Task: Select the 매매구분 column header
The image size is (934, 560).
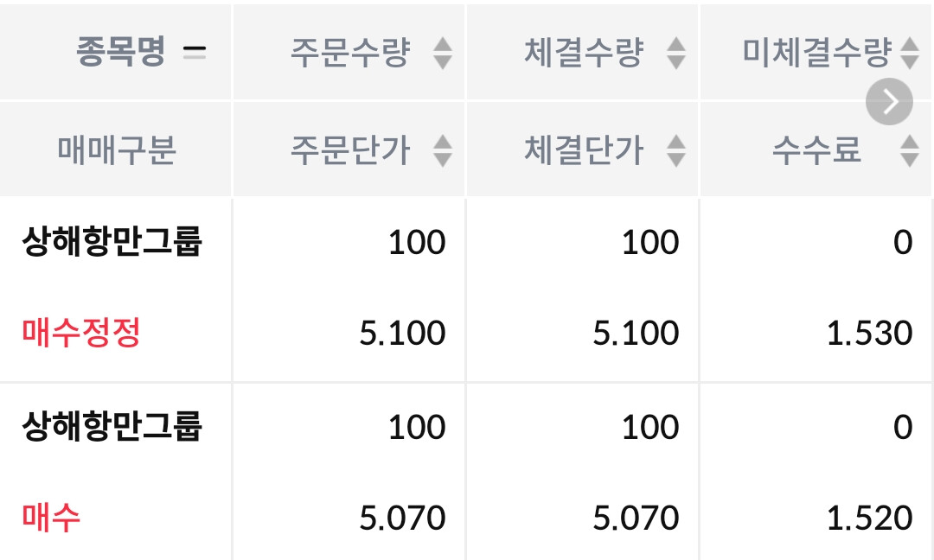Action: point(117,151)
